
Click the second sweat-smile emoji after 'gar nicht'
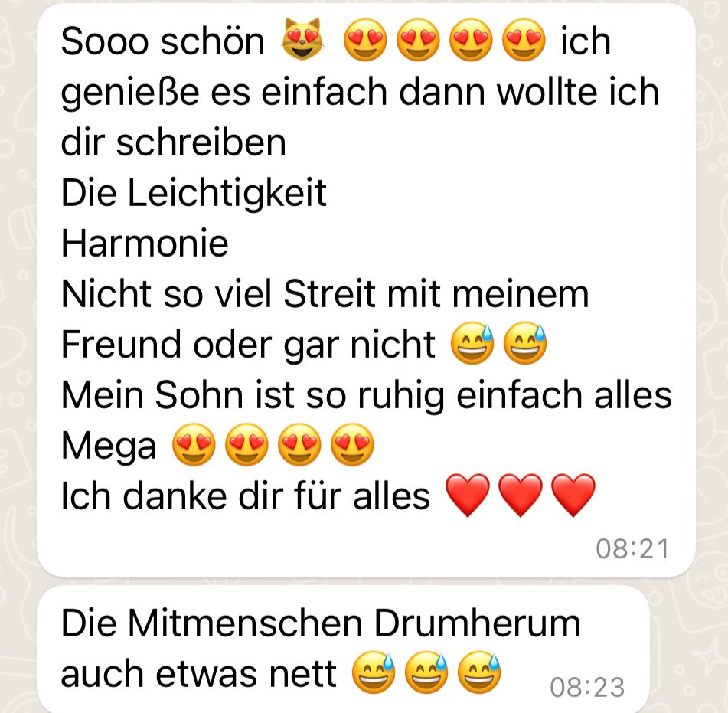click(x=526, y=344)
